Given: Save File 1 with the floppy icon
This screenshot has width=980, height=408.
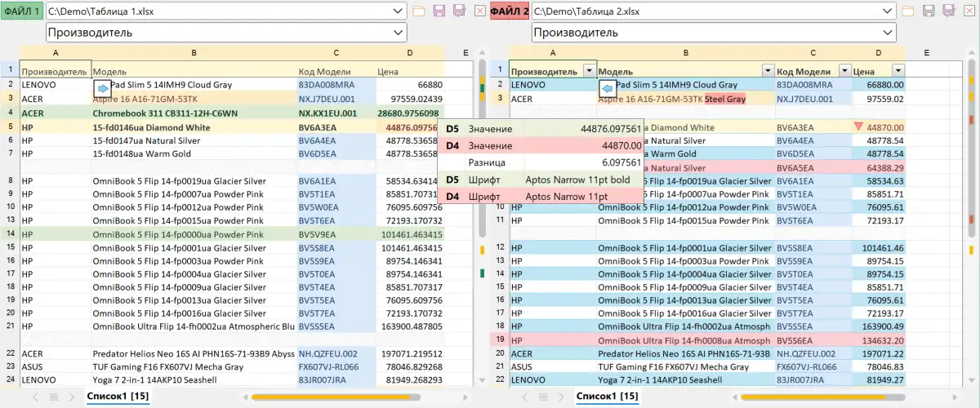Looking at the screenshot, I should coord(439,11).
